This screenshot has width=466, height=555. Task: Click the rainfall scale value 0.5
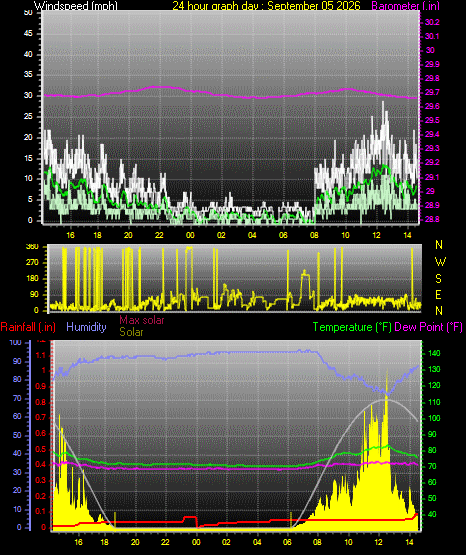pyautogui.click(x=41, y=449)
